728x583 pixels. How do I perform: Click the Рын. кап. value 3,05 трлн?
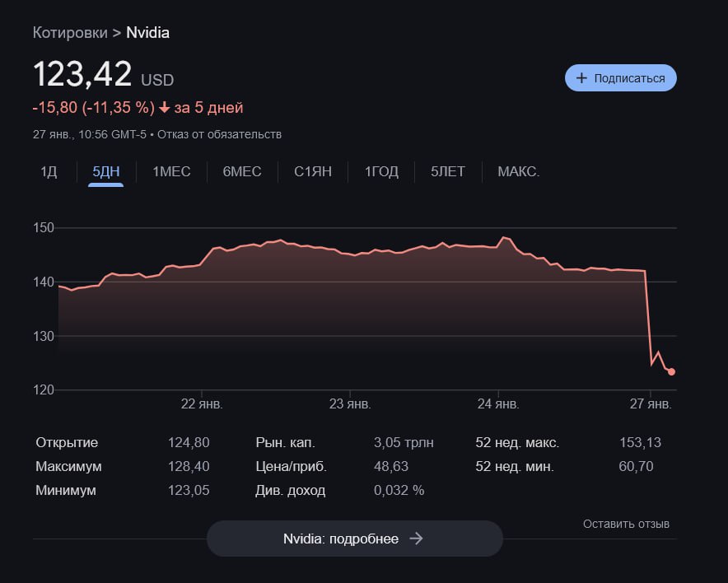404,442
